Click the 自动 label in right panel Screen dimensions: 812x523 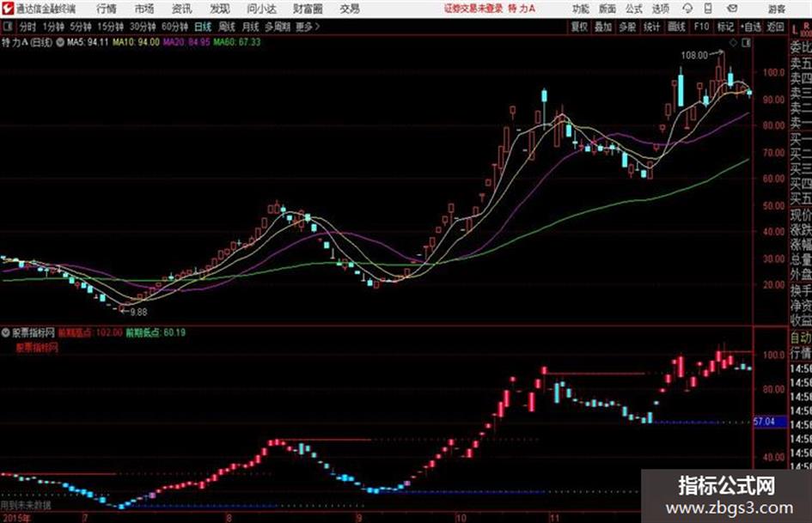[x=801, y=338]
